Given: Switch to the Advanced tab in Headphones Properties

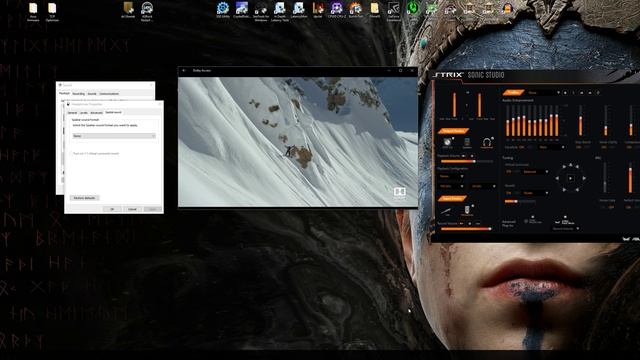Looking at the screenshot, I should tap(96, 113).
